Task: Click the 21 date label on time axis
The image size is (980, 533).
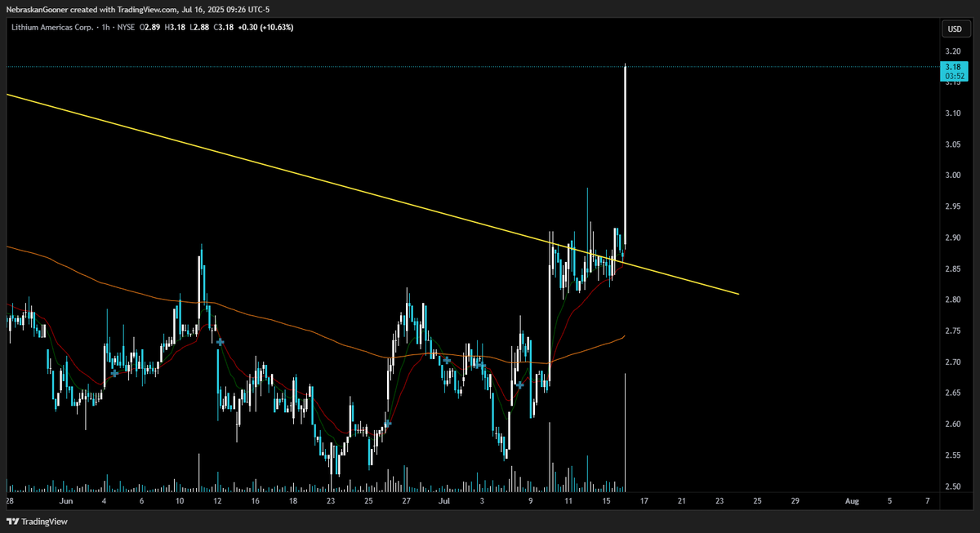Action: click(x=683, y=502)
